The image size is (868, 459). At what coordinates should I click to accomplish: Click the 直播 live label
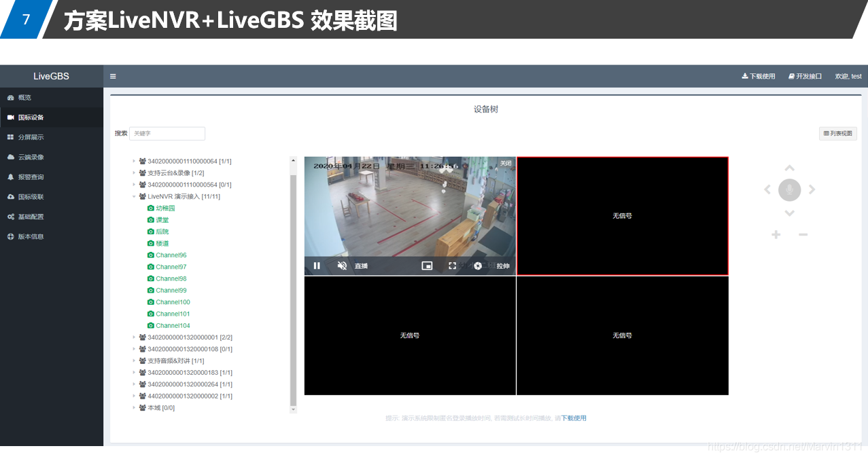361,266
